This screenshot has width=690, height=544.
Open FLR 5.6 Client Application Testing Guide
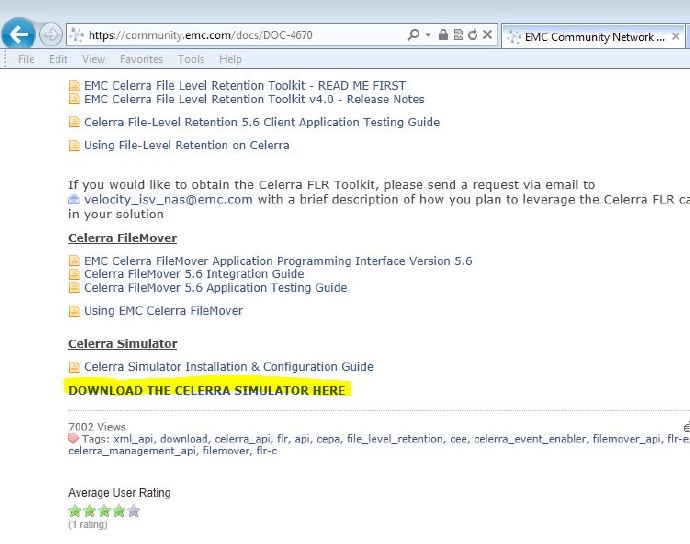262,122
